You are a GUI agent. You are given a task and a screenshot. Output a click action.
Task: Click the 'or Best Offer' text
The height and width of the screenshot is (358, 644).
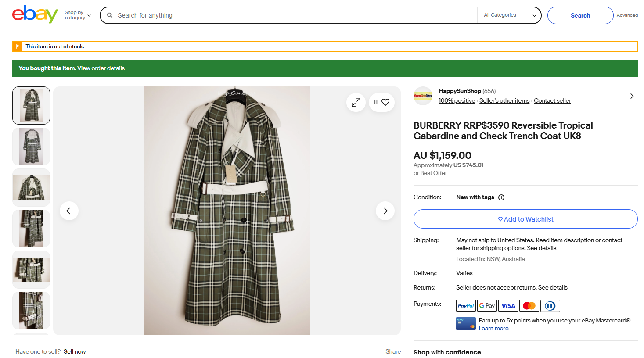pos(430,173)
